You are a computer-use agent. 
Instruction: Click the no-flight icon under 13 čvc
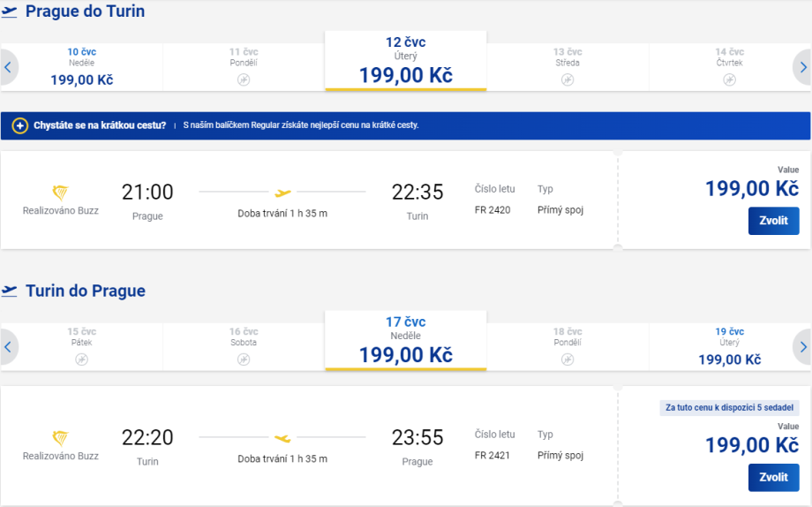pyautogui.click(x=568, y=79)
